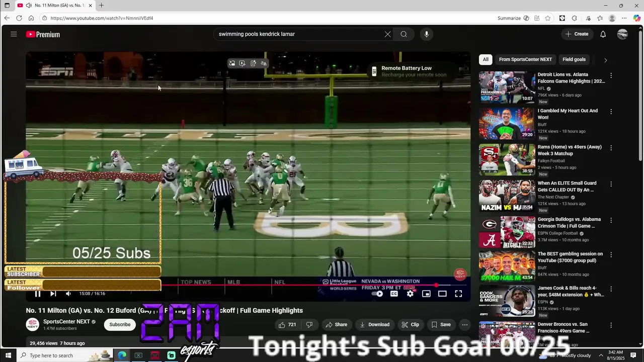
Task: Skip to the next video
Action: (53, 294)
